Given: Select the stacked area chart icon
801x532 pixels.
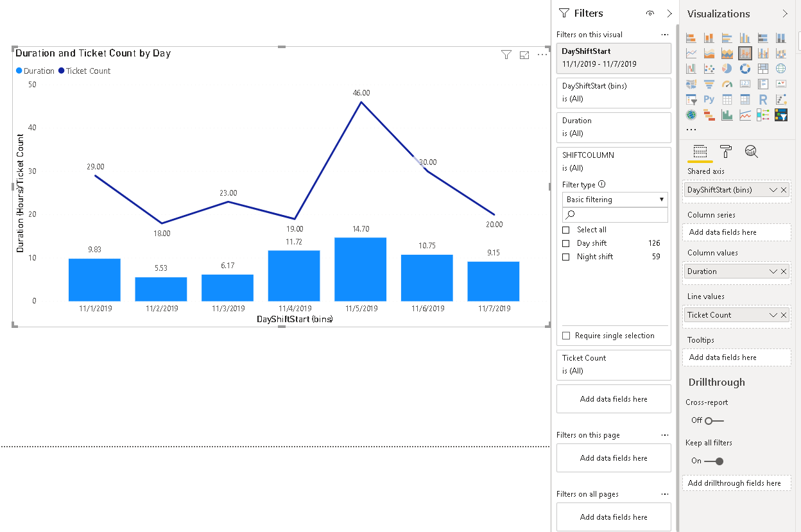Looking at the screenshot, I should point(727,53).
